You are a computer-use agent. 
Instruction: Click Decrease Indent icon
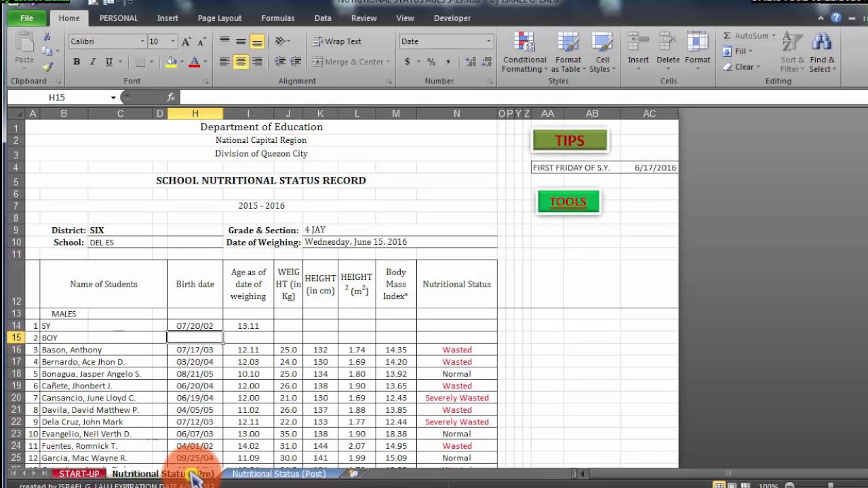point(280,62)
